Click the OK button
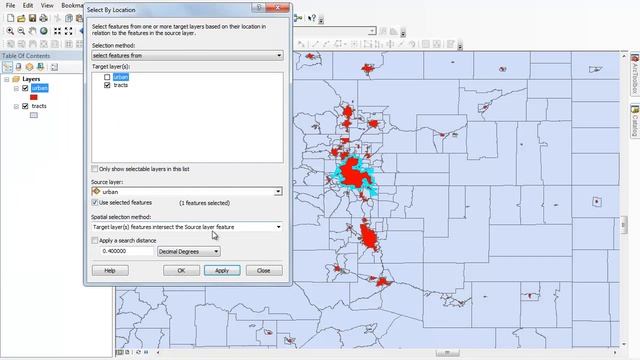 pyautogui.click(x=182, y=271)
